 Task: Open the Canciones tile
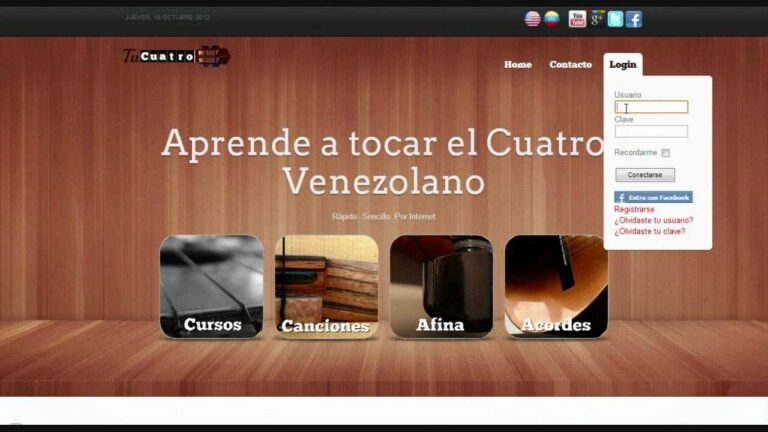coord(326,287)
